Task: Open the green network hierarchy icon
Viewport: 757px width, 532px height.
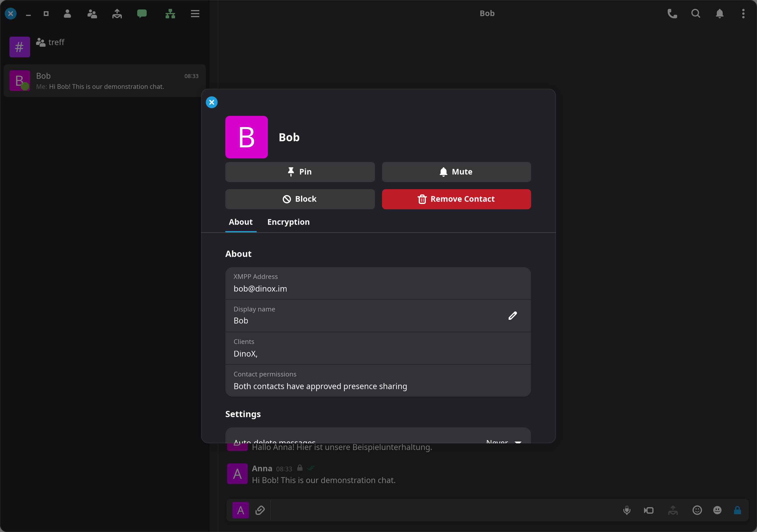Action: (170, 14)
